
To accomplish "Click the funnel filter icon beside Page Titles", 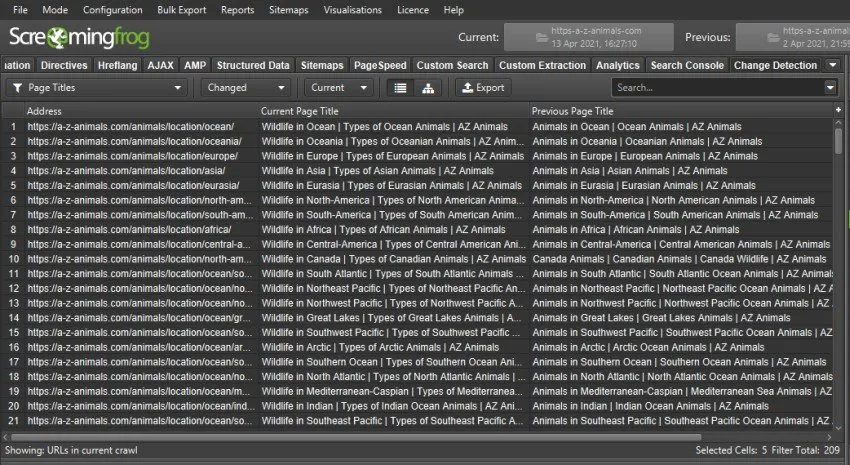I will 17,88.
